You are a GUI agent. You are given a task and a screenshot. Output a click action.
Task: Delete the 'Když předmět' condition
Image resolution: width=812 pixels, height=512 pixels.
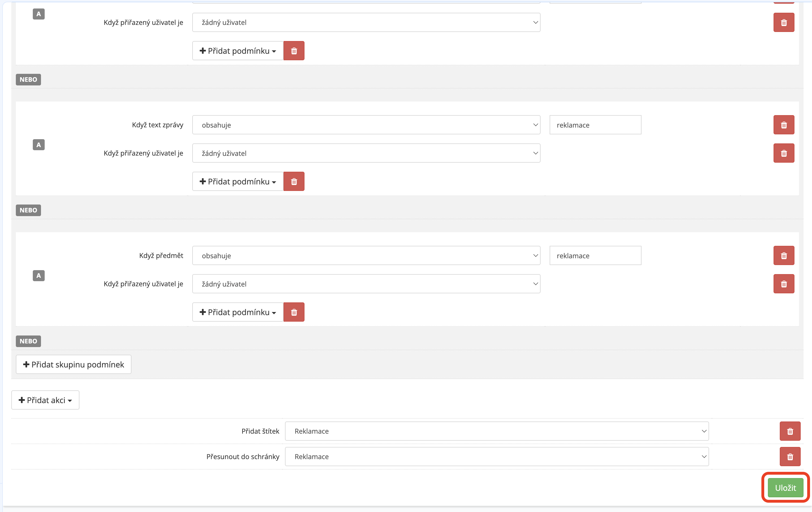(784, 255)
